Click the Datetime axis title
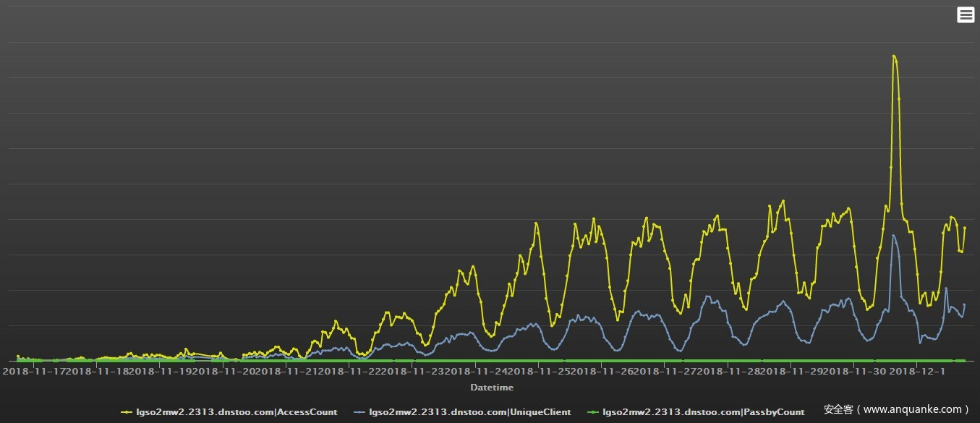 492,388
